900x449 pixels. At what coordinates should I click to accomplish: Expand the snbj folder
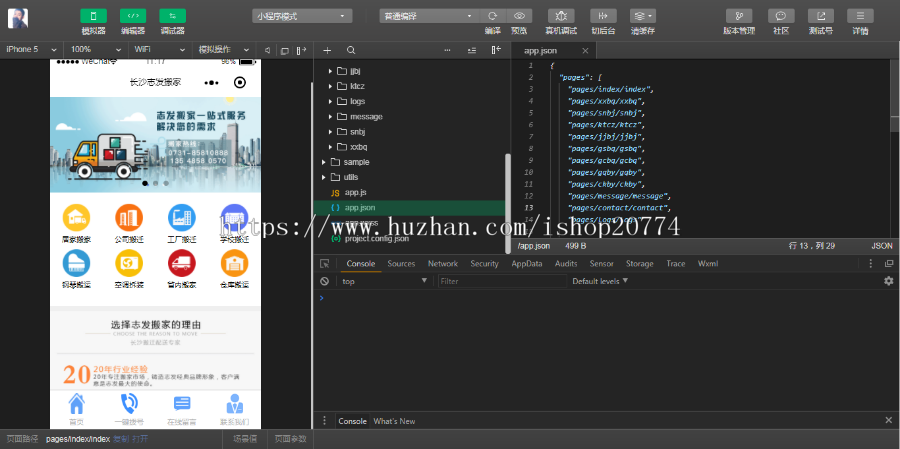(331, 131)
